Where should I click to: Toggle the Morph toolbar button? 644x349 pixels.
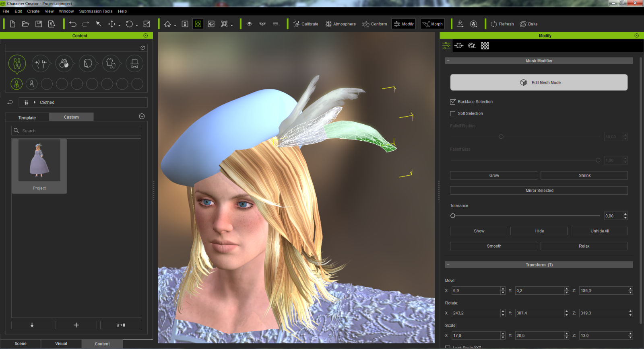click(x=432, y=24)
